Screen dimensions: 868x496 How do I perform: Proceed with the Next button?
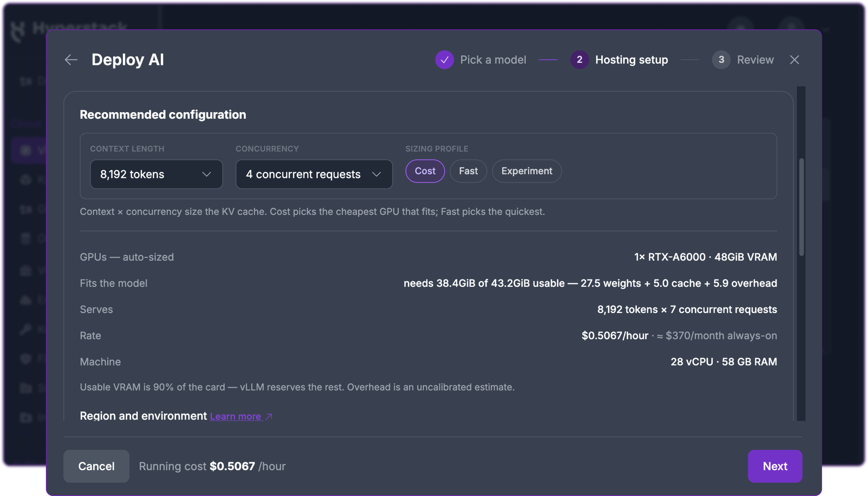[x=775, y=466]
